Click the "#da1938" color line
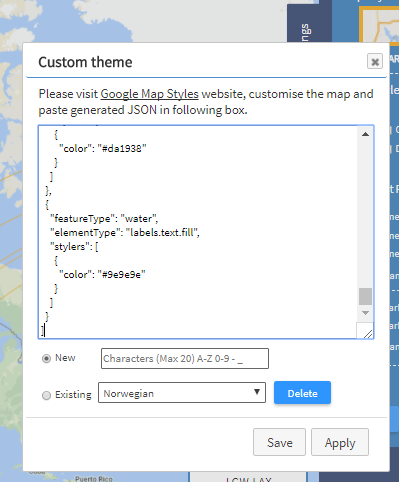 (103, 148)
